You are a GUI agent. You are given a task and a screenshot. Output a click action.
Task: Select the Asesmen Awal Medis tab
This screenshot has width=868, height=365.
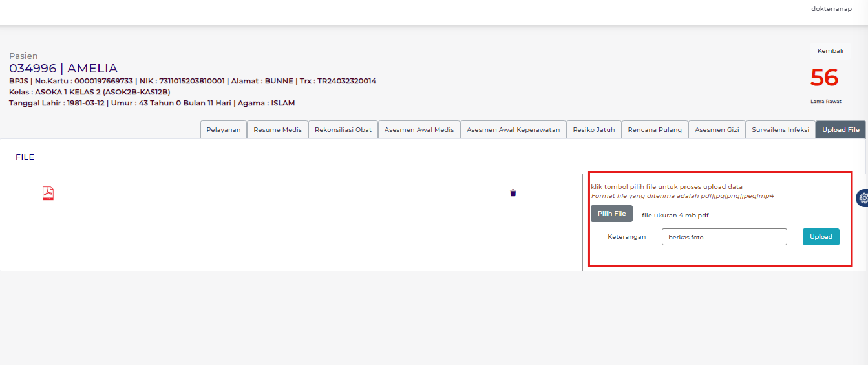[419, 130]
